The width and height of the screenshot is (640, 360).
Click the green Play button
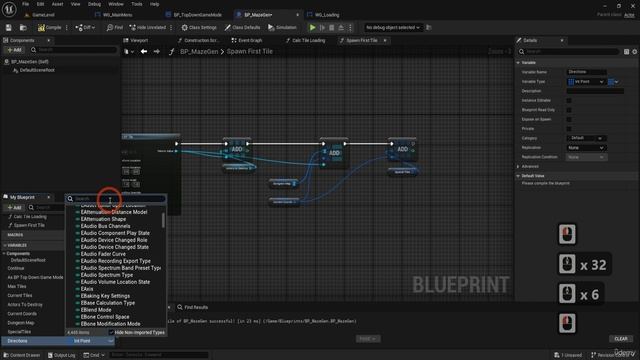(x=312, y=27)
